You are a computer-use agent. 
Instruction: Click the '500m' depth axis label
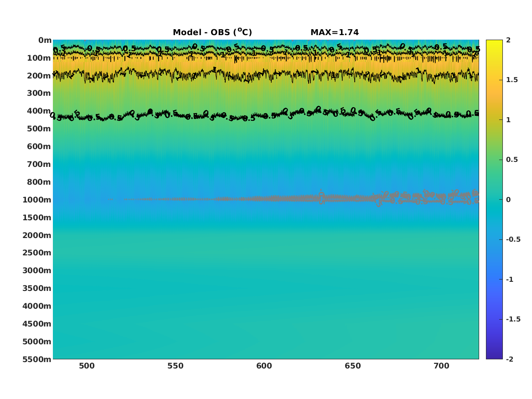[39, 129]
